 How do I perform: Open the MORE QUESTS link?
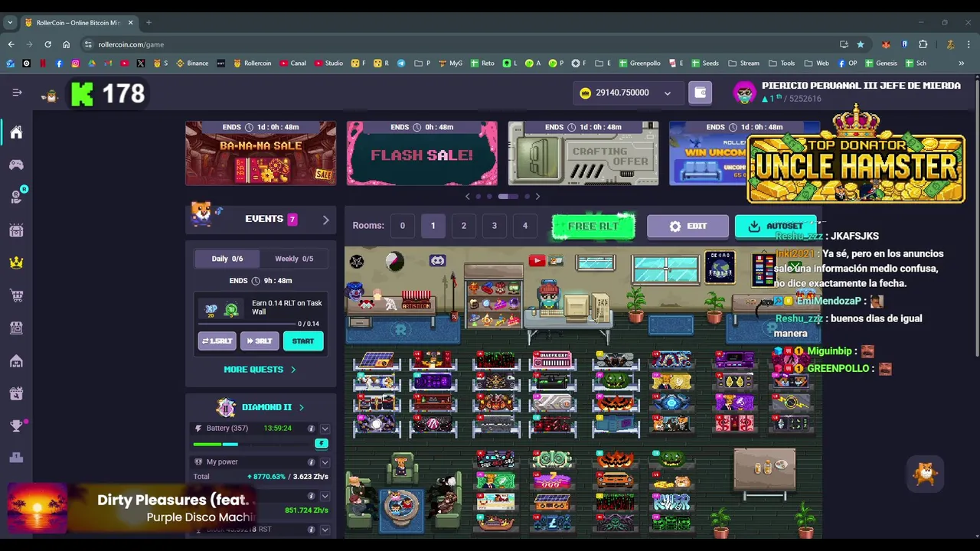tap(260, 370)
